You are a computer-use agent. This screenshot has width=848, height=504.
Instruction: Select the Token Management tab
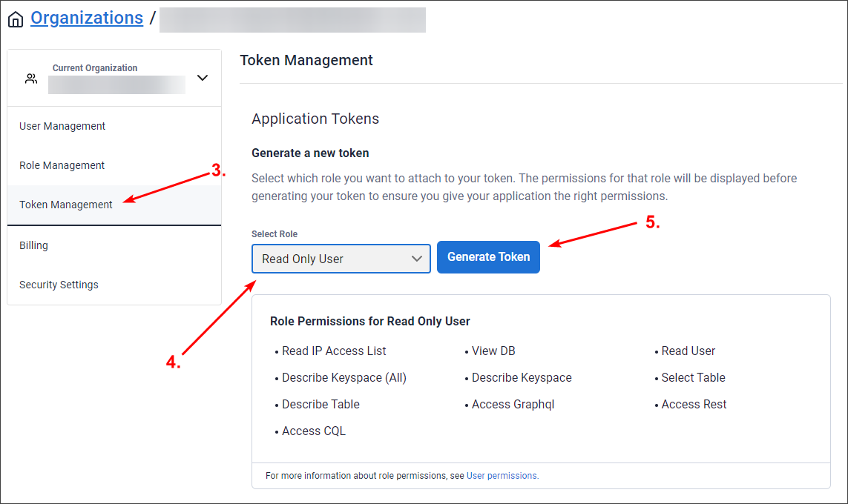(x=68, y=205)
